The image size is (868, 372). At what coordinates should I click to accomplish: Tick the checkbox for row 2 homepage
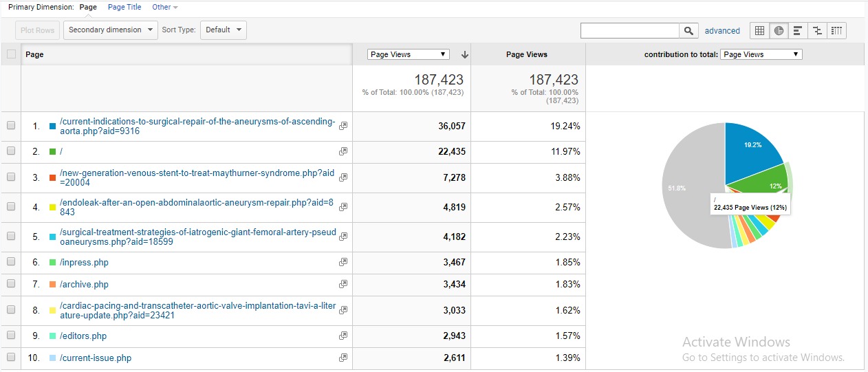[x=11, y=151]
